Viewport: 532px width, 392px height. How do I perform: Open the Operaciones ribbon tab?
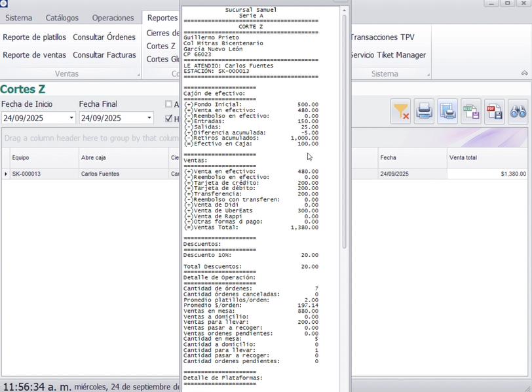pos(113,18)
